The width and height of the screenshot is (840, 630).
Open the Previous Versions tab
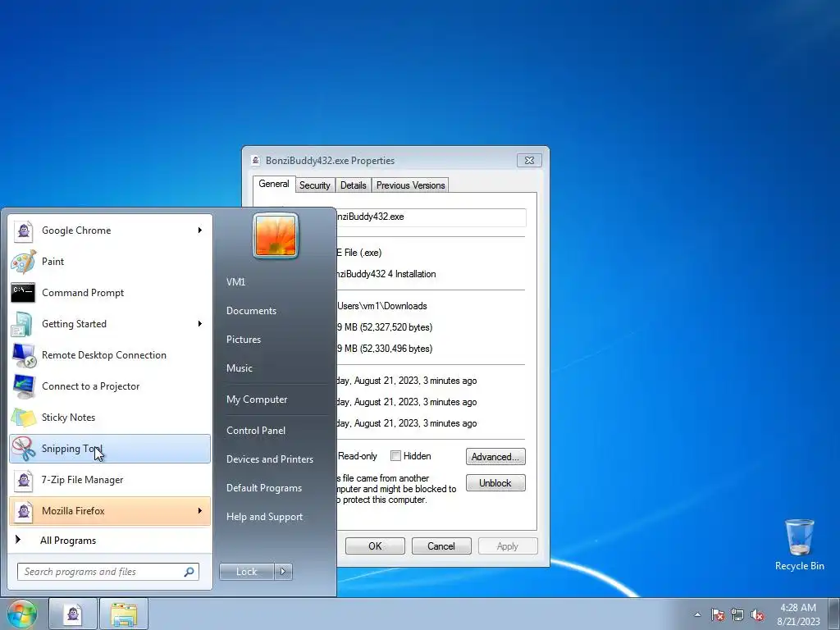pos(410,185)
